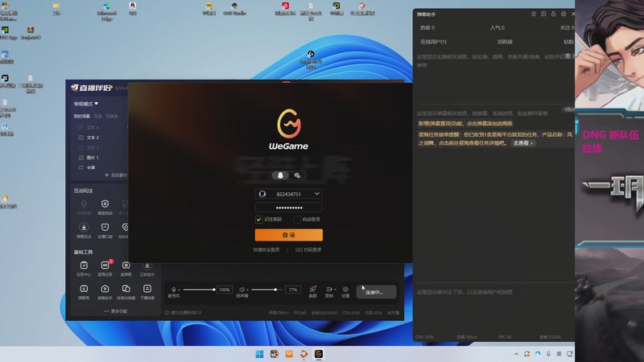
Task: Adjust the speaker volume slider
Action: tap(267, 290)
